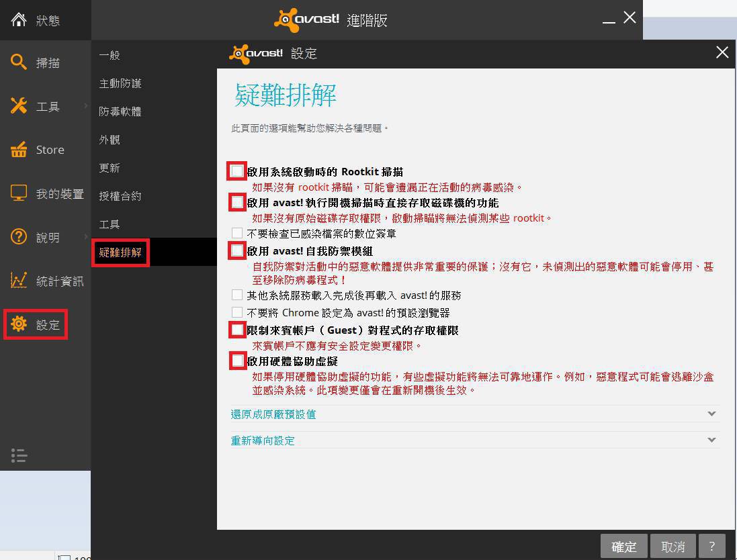Image resolution: width=737 pixels, height=560 pixels.
Task: Click the chart icon for 統計資訊
Action: (19, 281)
